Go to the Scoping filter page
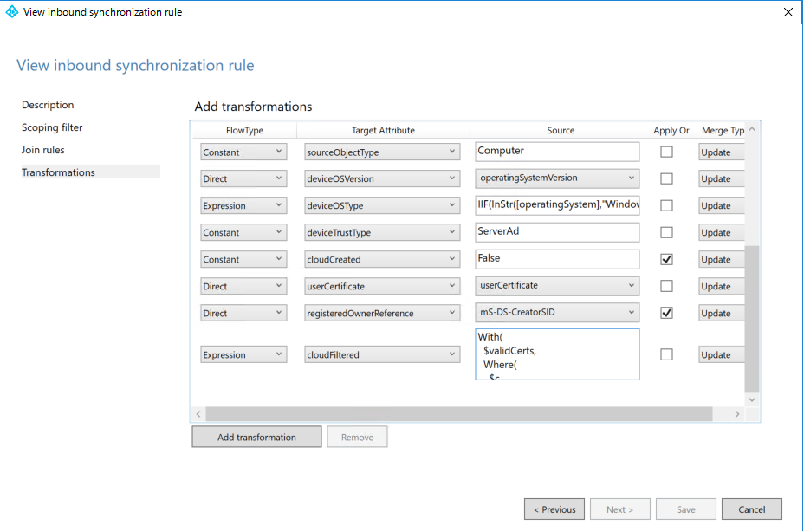804x532 pixels. tap(52, 127)
